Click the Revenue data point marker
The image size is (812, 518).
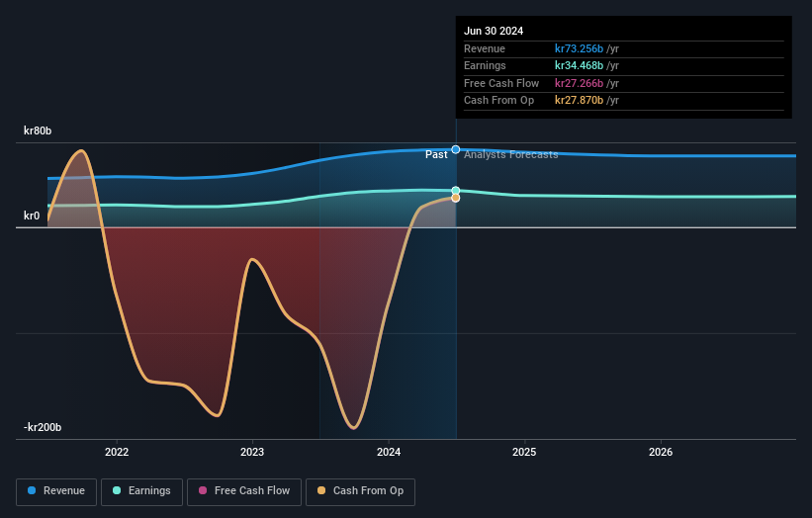(456, 149)
